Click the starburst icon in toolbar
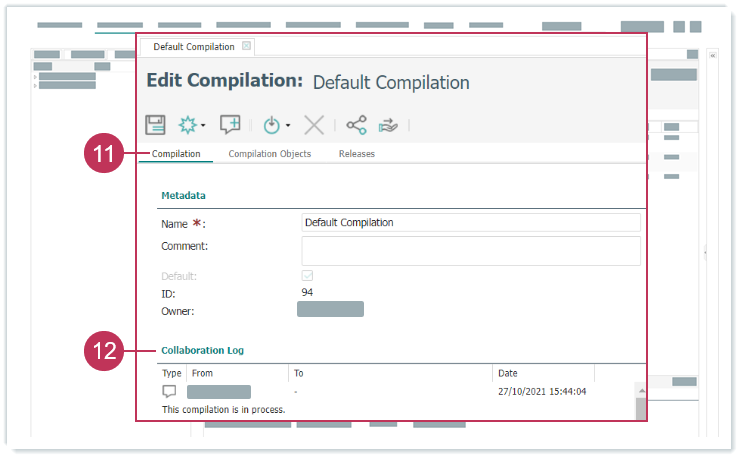This screenshot has height=459, width=741. click(x=187, y=125)
